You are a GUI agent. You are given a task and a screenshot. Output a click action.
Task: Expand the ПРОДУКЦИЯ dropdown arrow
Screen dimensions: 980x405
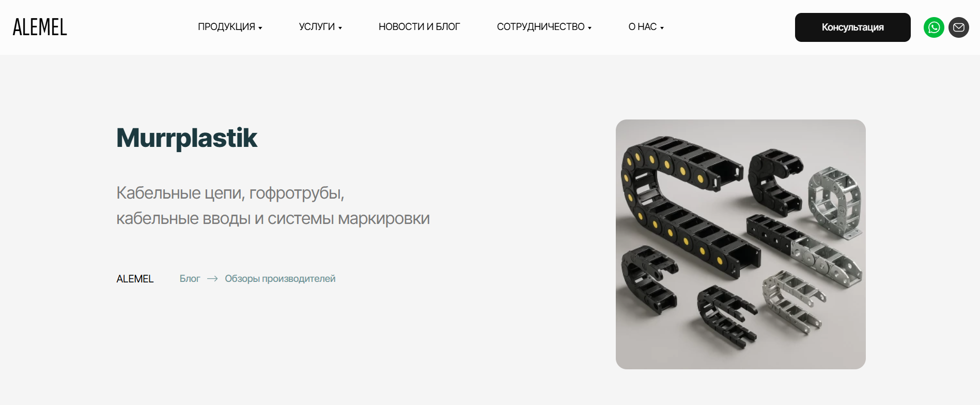point(260,28)
